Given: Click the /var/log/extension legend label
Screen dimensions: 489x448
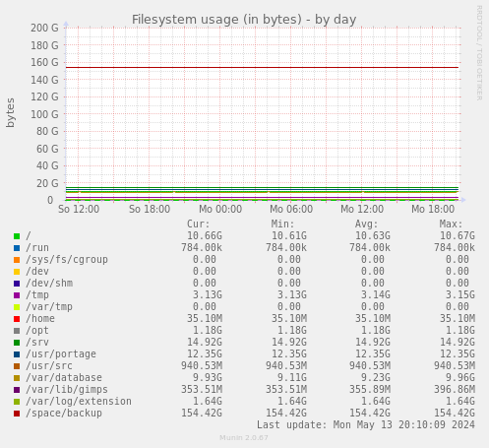Looking at the screenshot, I should coord(79,401).
